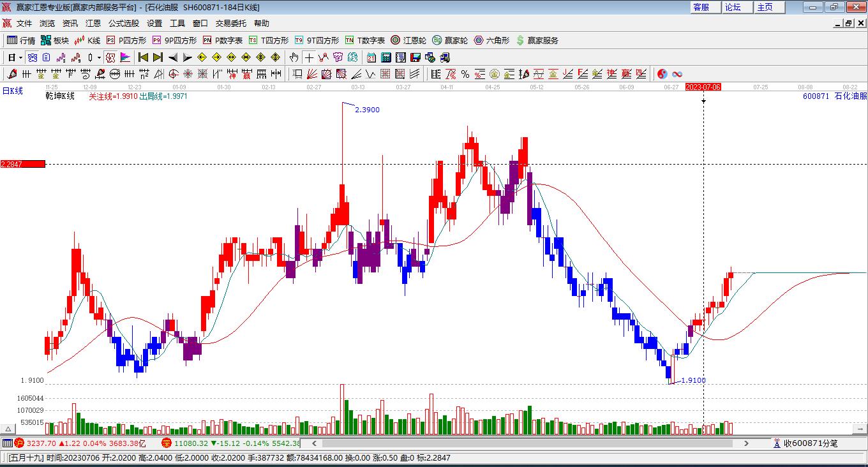Open the 江恩轮 Gann wheel tool
Screen dimensions: 868x467
[x=408, y=40]
